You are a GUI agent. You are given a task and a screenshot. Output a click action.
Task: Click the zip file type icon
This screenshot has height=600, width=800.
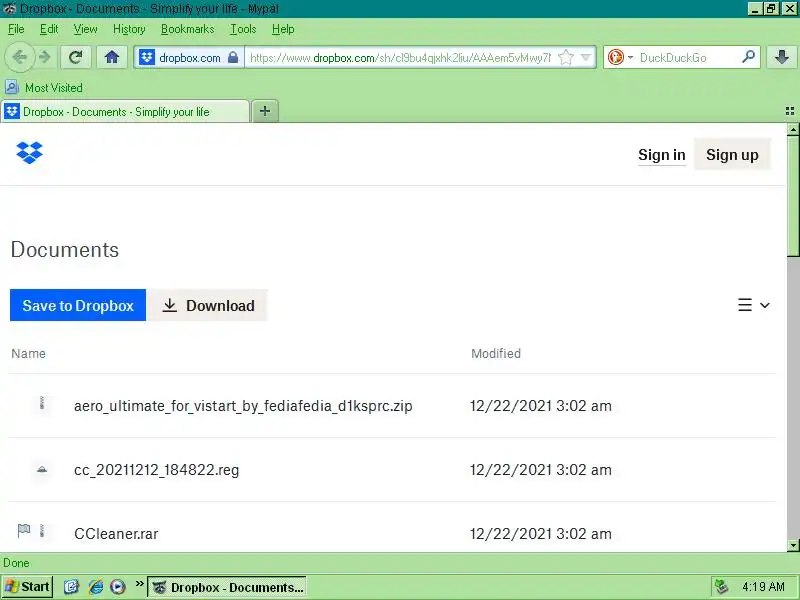pos(42,403)
